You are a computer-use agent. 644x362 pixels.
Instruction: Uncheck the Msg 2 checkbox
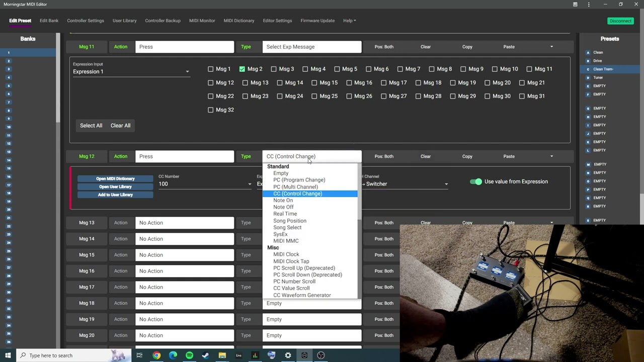(242, 69)
